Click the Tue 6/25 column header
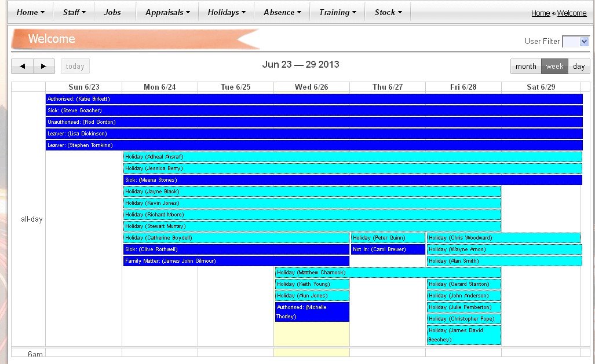Viewport: 595px width, 364px height. [236, 87]
